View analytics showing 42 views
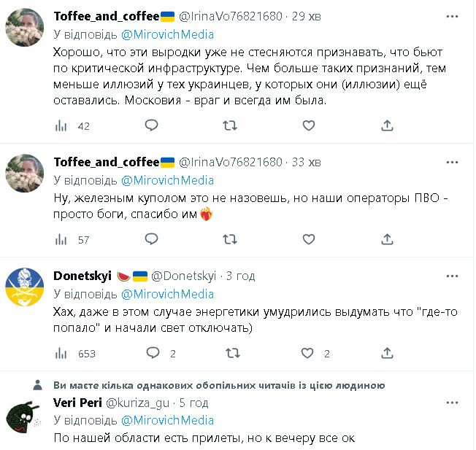This screenshot has height=450, width=476. [72, 125]
